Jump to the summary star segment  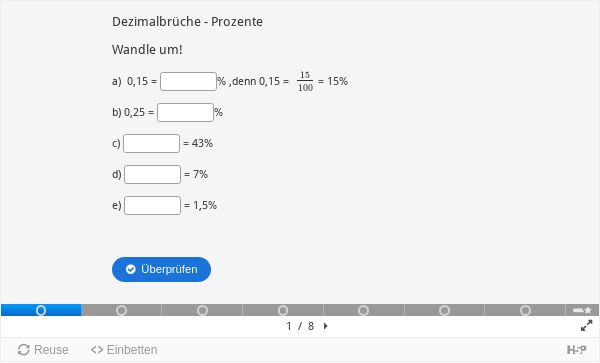582,310
